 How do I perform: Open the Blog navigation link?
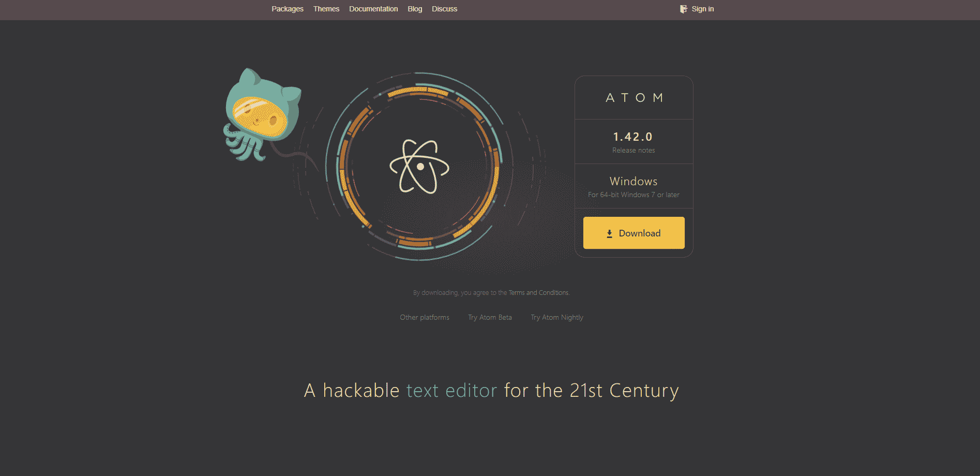click(x=415, y=9)
